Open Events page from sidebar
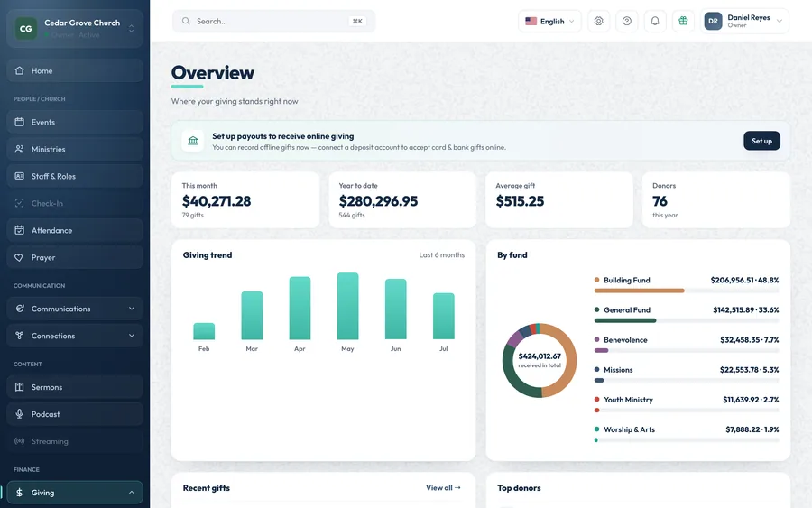Image resolution: width=812 pixels, height=508 pixels. tap(75, 122)
